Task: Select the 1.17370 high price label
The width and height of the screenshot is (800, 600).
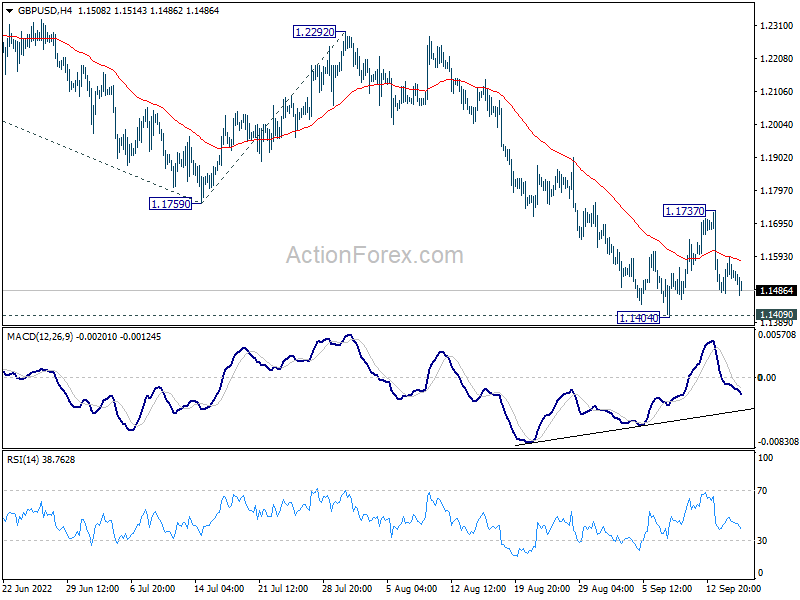Action: point(685,211)
